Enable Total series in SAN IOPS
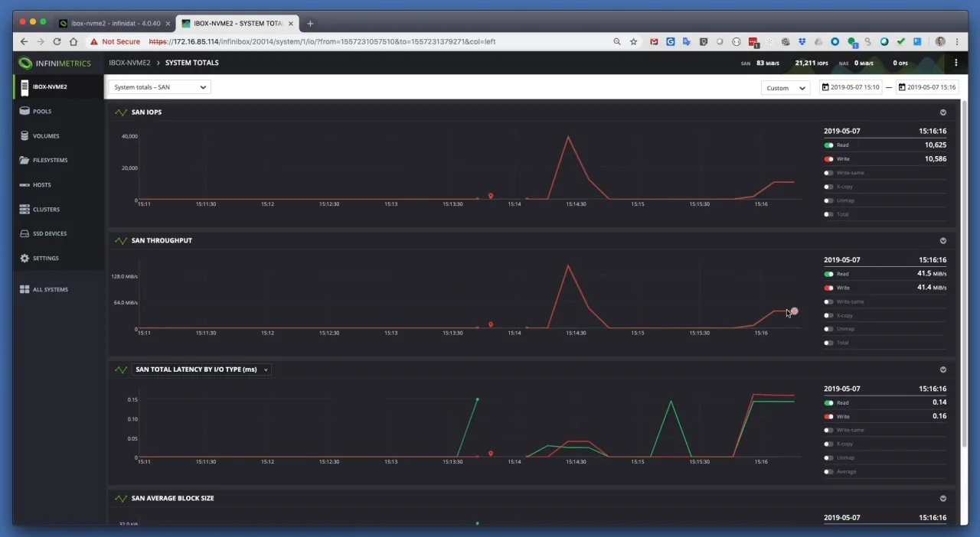 (829, 214)
